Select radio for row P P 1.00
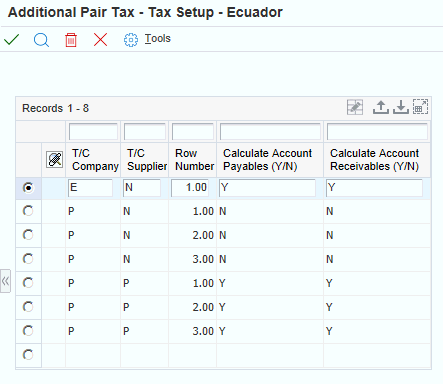This screenshot has width=443, height=384. (28, 283)
